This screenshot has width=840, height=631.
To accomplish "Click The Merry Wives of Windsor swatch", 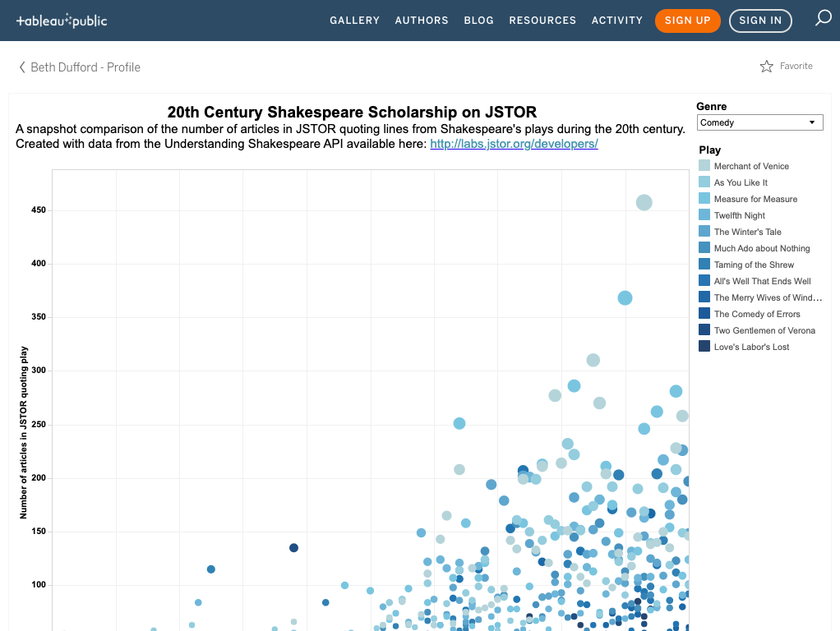I will pos(704,297).
